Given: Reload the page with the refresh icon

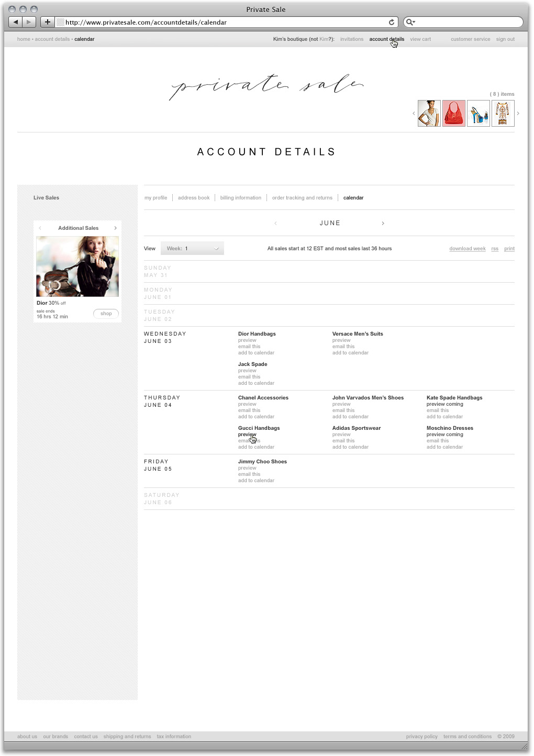Looking at the screenshot, I should [391, 22].
